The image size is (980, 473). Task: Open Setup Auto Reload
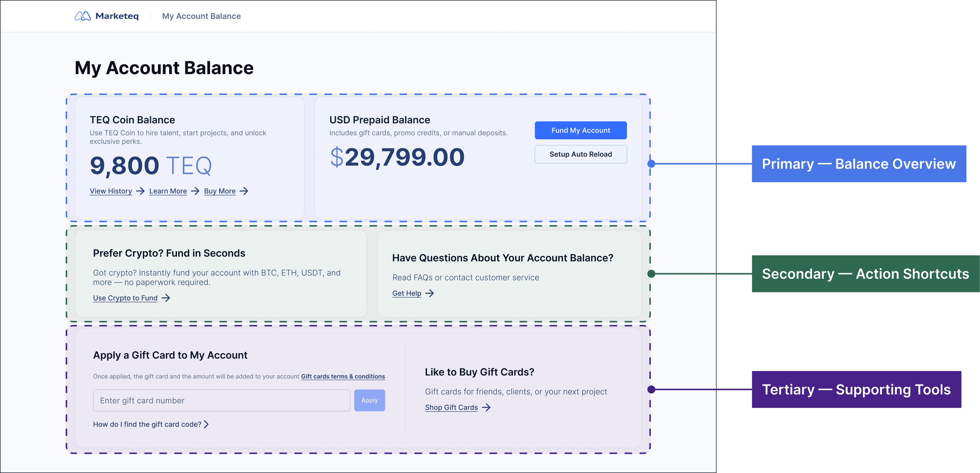[x=580, y=154]
